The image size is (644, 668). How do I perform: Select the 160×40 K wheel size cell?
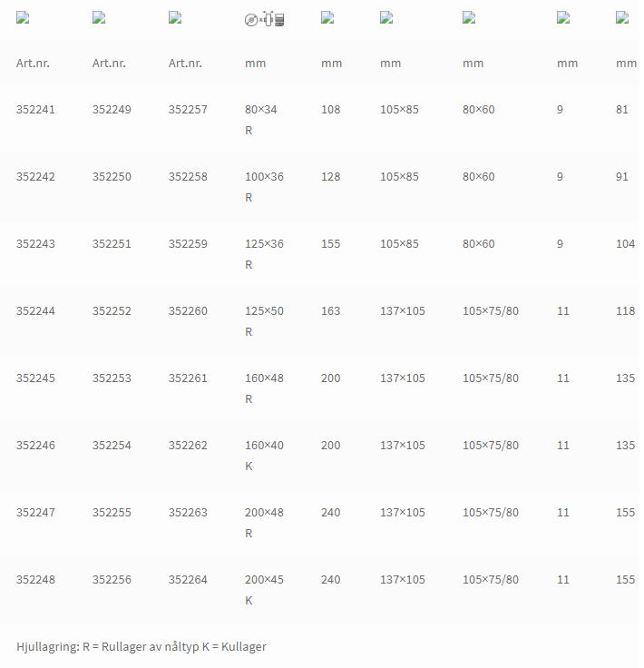point(264,456)
